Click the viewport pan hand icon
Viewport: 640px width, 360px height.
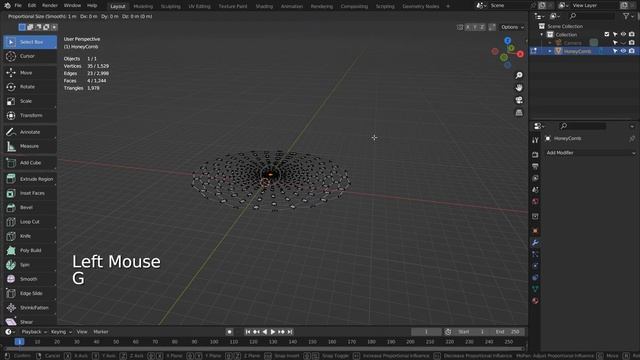(x=519, y=88)
